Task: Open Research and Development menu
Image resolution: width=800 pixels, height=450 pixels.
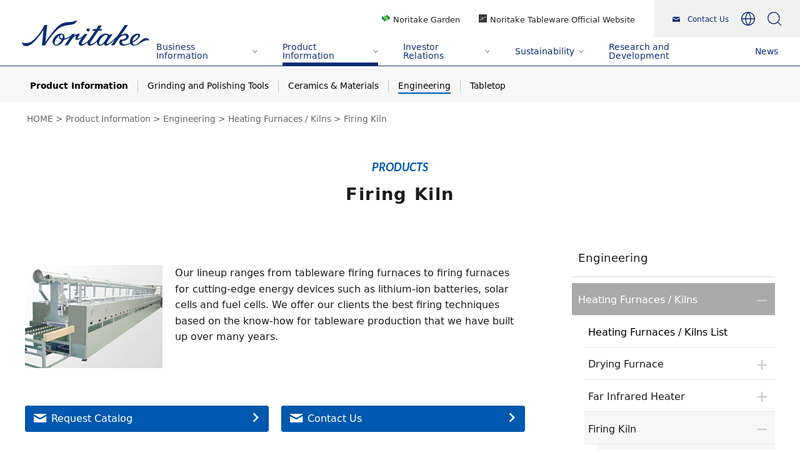Action: point(638,51)
